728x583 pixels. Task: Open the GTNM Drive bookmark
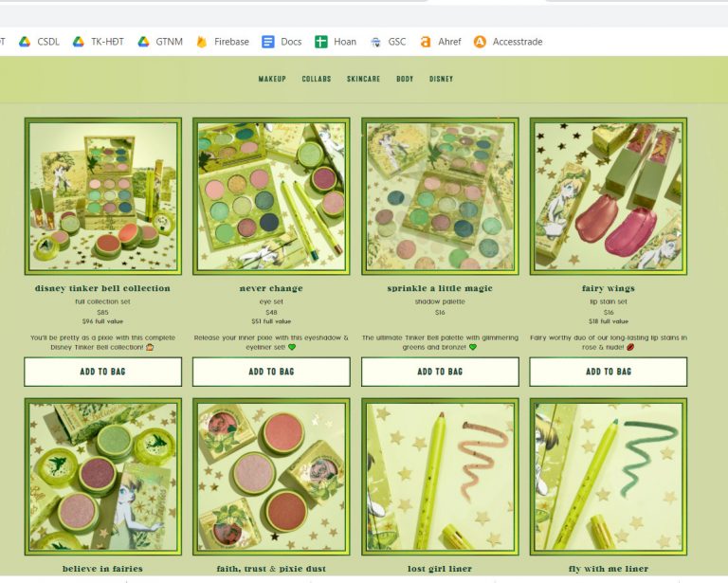click(x=160, y=42)
